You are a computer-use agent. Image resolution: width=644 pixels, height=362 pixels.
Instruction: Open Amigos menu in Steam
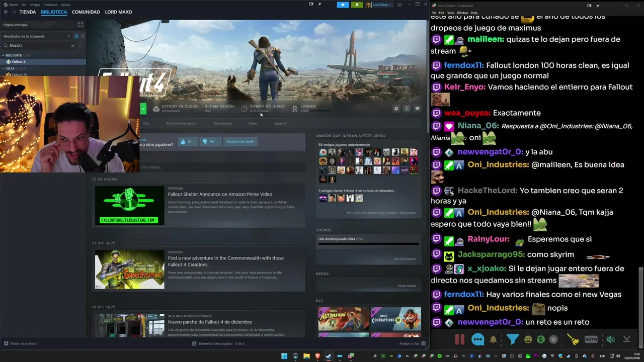tap(35, 5)
